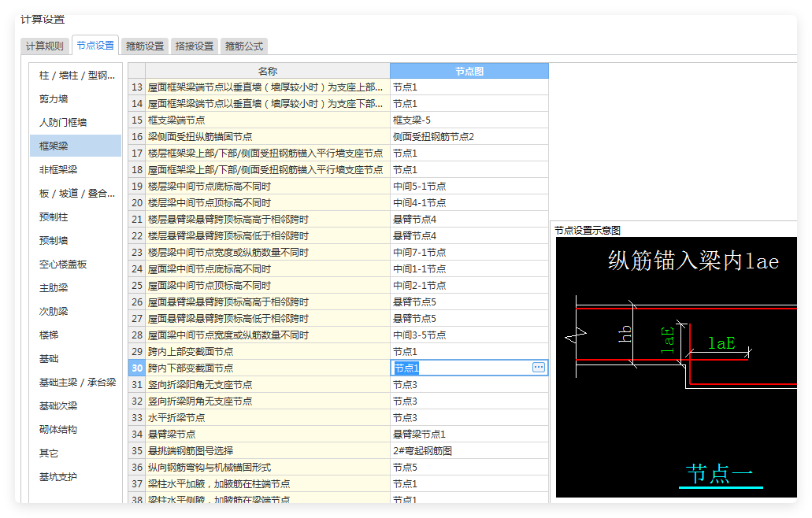Pick 主肋梁 in the sidebar

[76, 287]
